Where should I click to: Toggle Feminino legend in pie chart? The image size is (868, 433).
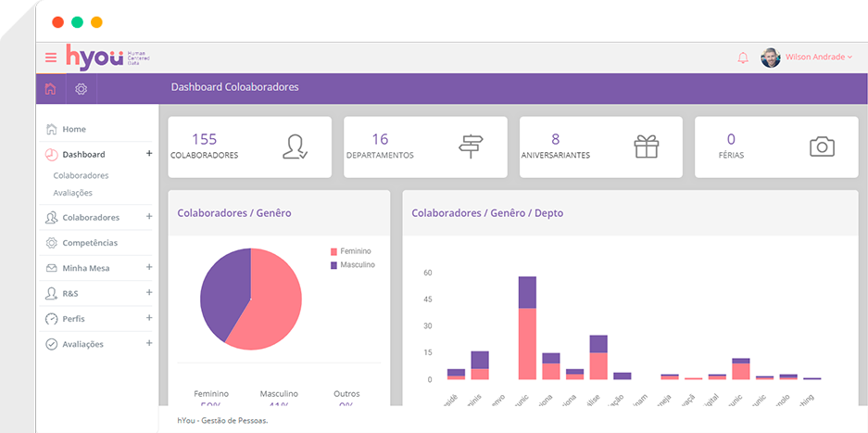coord(354,251)
